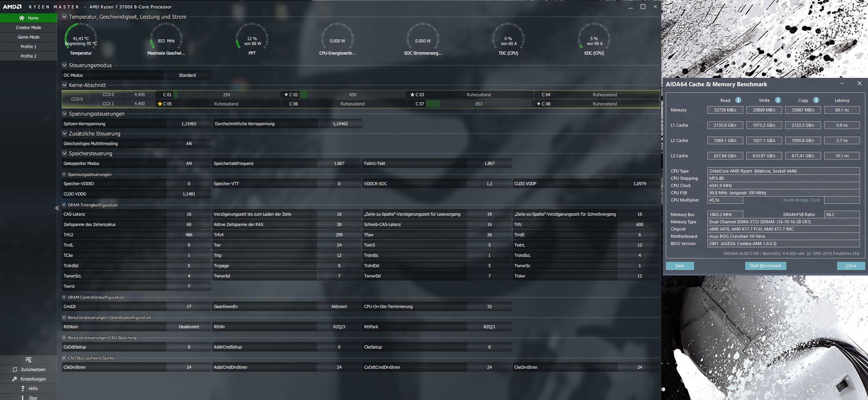Screen dimensions: 868x400
Task: Click the Memory Type field in AIDA64
Action: click(783, 222)
